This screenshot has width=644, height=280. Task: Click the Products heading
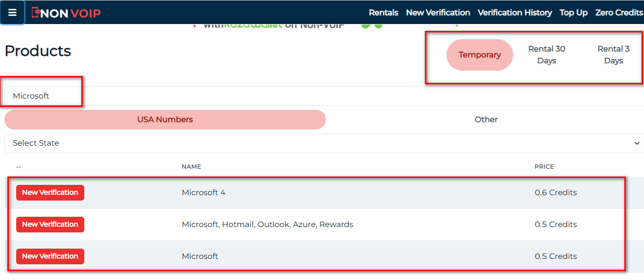38,51
